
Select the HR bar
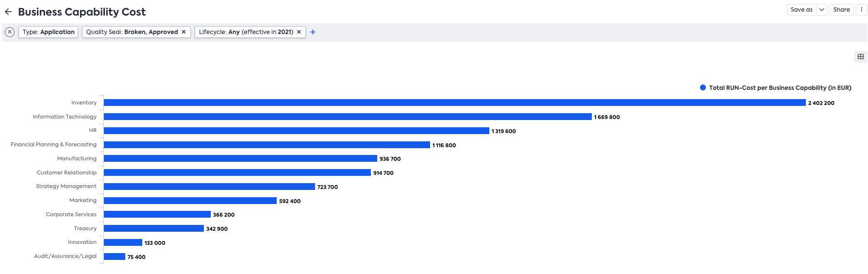point(297,131)
